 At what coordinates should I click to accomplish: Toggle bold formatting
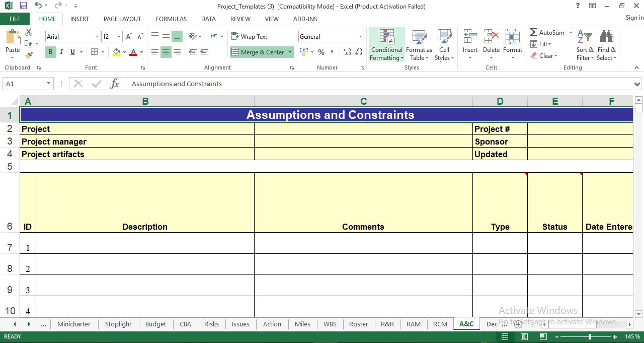coord(50,52)
